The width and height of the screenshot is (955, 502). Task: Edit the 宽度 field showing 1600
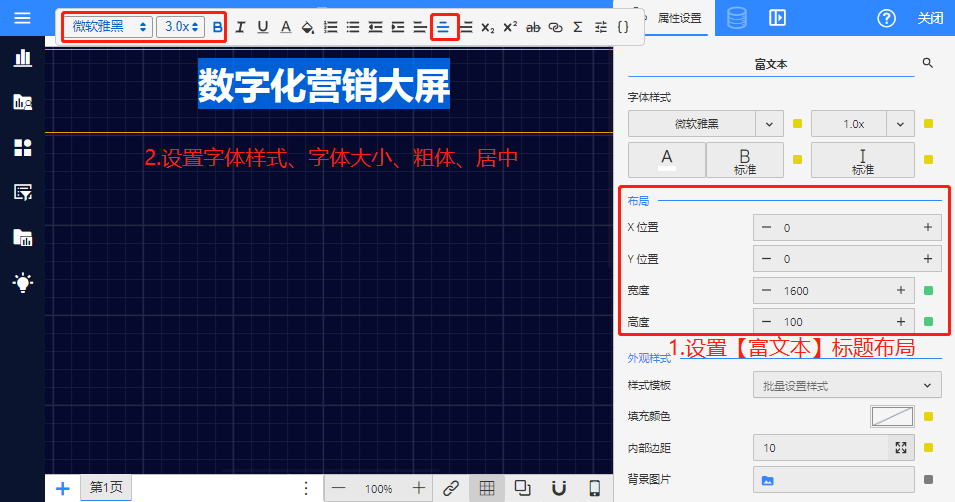(x=834, y=291)
